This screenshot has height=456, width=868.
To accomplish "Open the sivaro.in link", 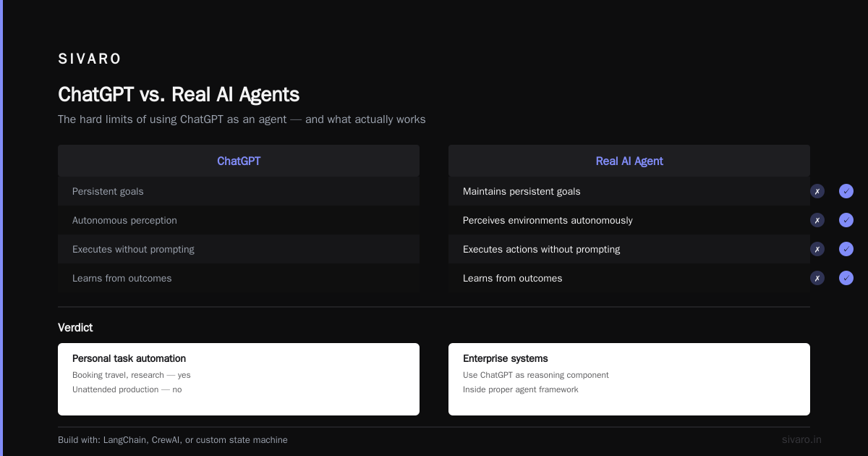I will (x=801, y=439).
